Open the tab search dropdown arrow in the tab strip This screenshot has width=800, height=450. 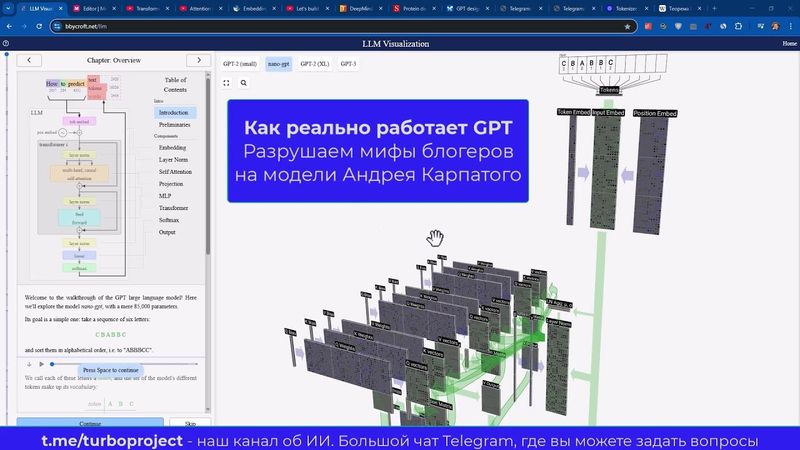click(x=8, y=8)
